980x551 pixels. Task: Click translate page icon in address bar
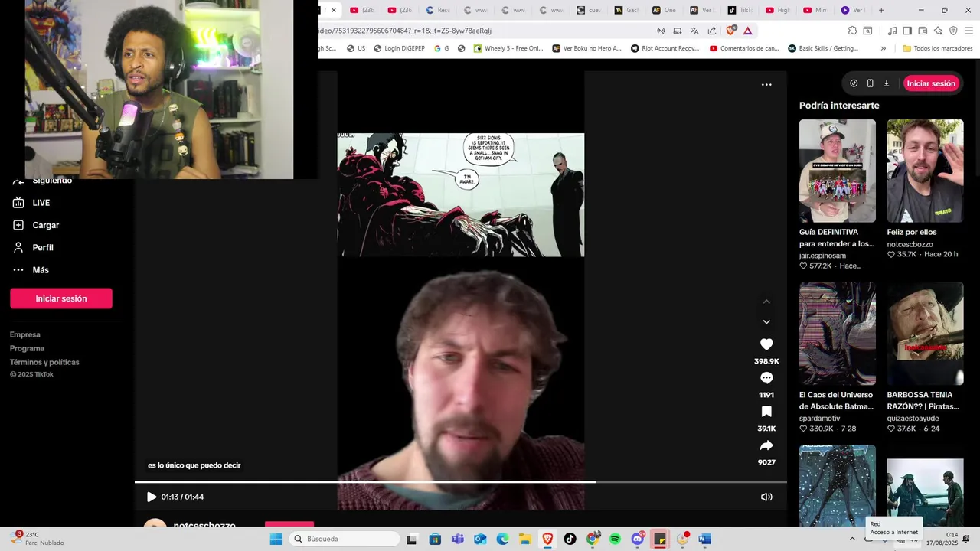(694, 31)
